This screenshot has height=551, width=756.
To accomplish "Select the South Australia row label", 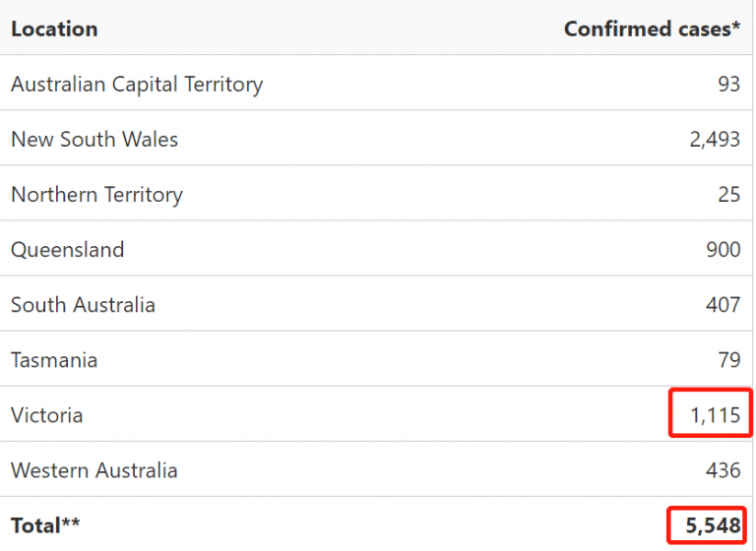I will coord(83,305).
